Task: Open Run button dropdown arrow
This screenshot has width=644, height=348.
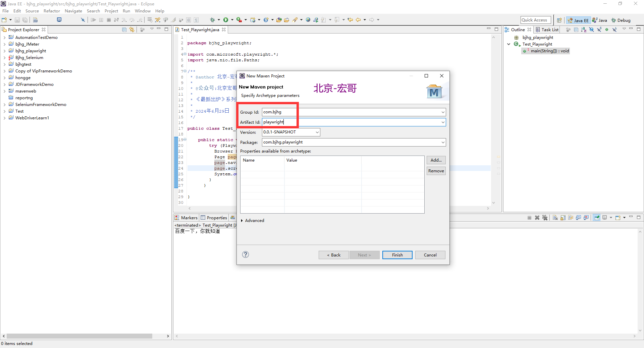Action: [232, 20]
